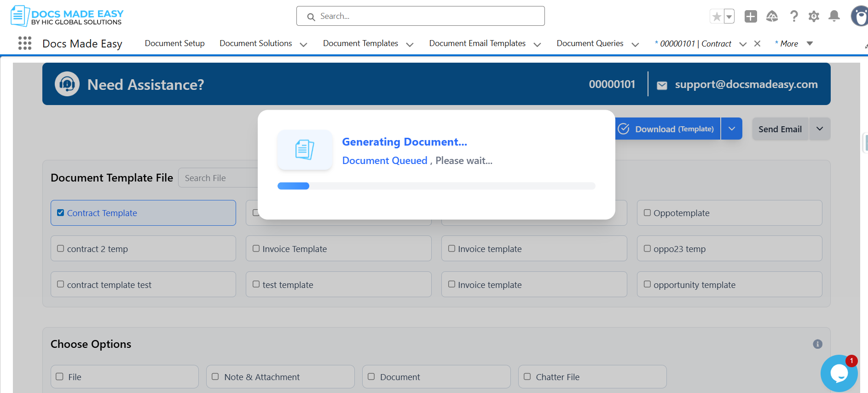Screen dimensions: 868x393
Task: Open the App Launcher grid icon
Action: [x=25, y=43]
